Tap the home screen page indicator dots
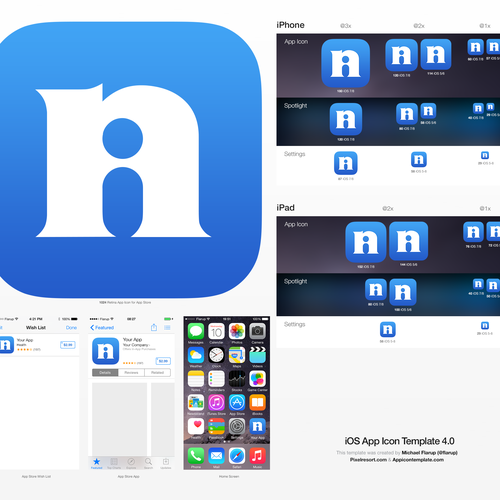Image resolution: width=500 pixels, height=500 pixels. (227, 441)
